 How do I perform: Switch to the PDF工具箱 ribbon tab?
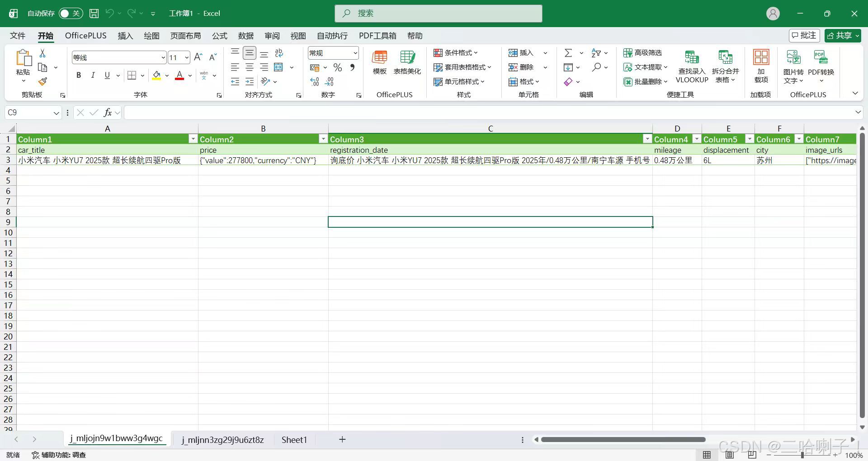tap(377, 36)
